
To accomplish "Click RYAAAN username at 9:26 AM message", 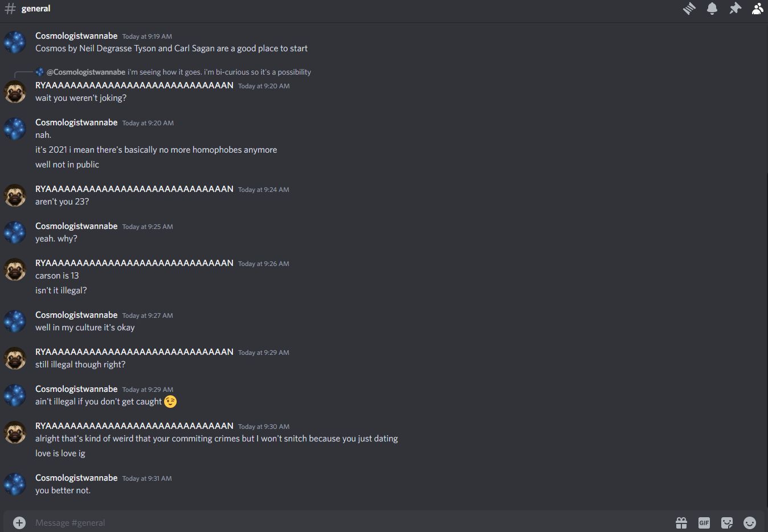I will pos(134,263).
